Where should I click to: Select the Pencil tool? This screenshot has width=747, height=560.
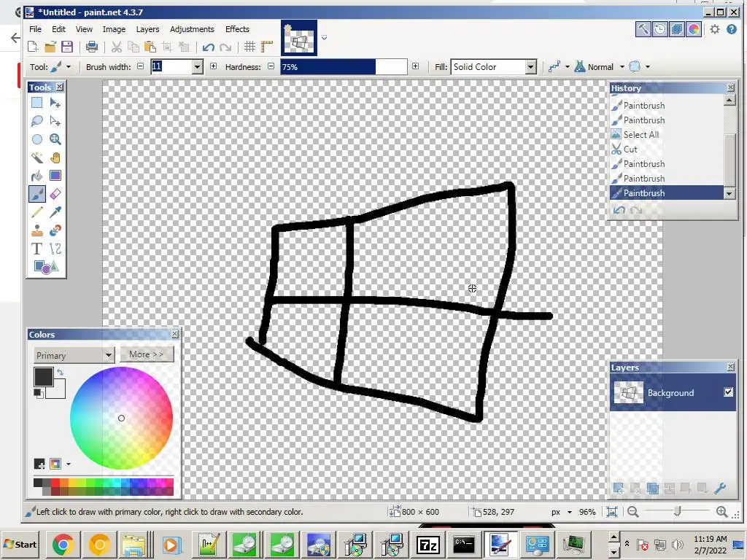click(36, 212)
